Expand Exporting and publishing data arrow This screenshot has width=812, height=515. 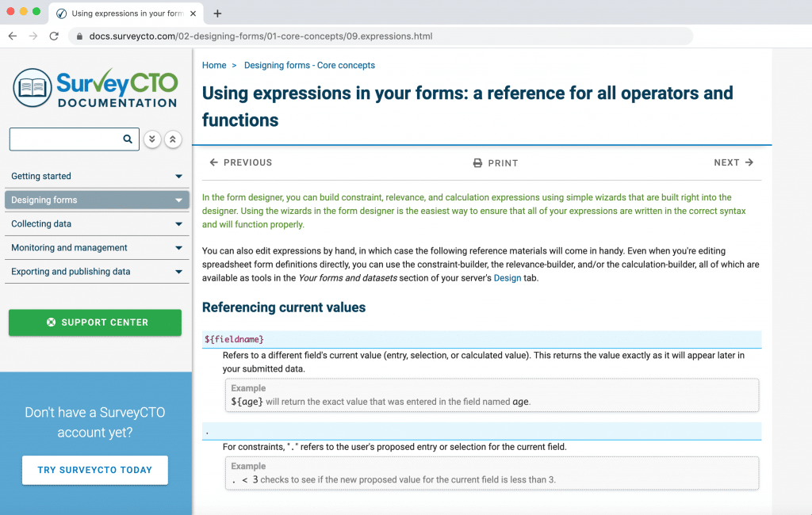pos(178,272)
